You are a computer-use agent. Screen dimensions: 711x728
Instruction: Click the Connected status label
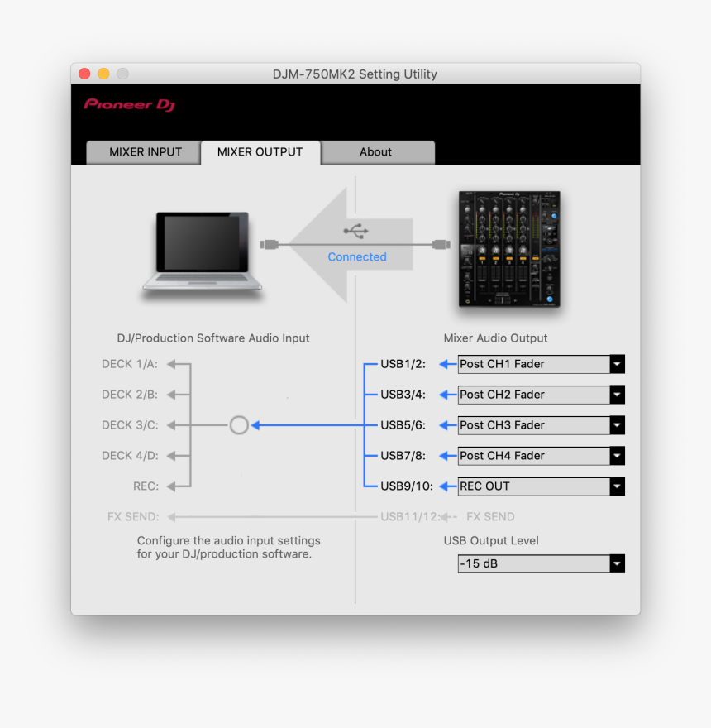click(x=356, y=256)
